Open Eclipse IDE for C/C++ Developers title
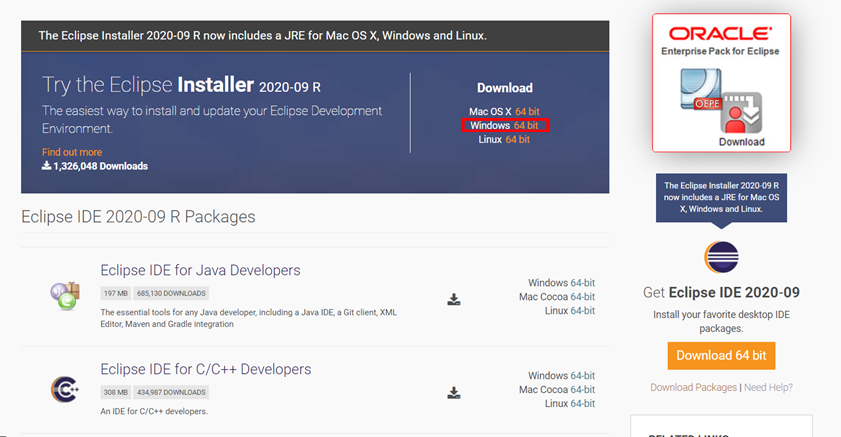 pyautogui.click(x=205, y=369)
